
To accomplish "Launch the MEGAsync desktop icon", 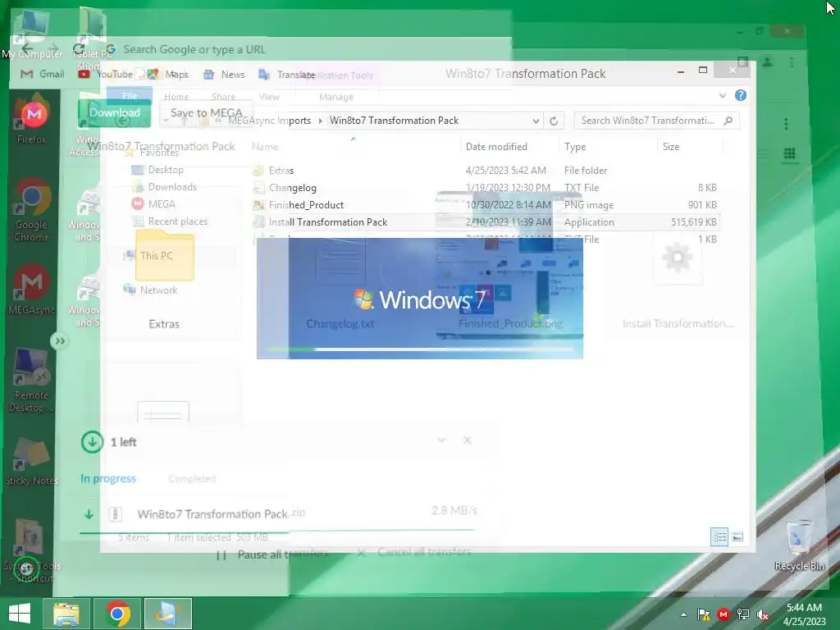I will coord(32,290).
